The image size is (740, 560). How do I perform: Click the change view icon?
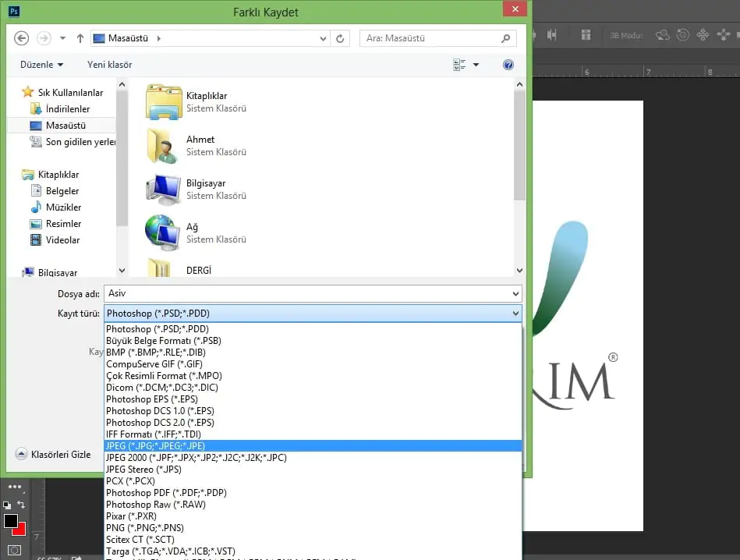tap(459, 65)
